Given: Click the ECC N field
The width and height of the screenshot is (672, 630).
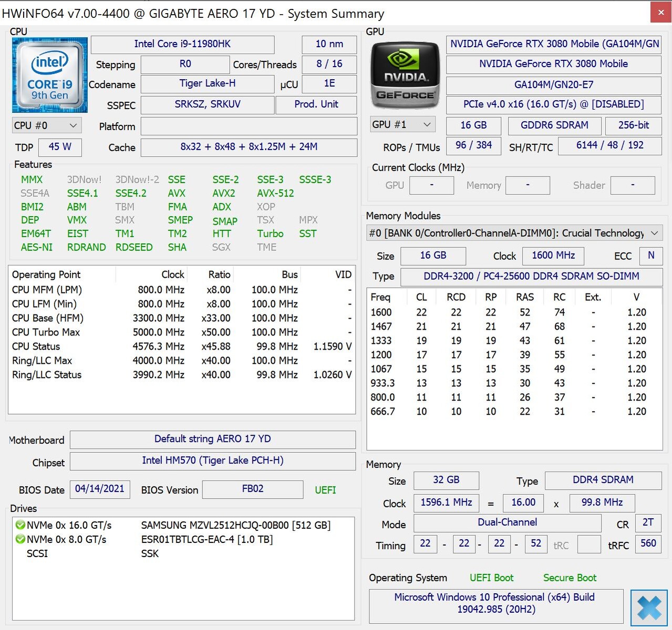Looking at the screenshot, I should point(651,256).
